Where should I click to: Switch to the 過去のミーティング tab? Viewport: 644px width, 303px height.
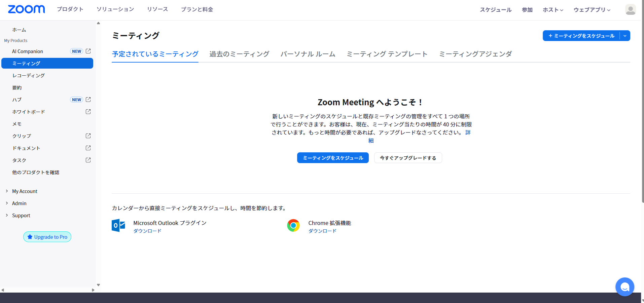pos(239,54)
